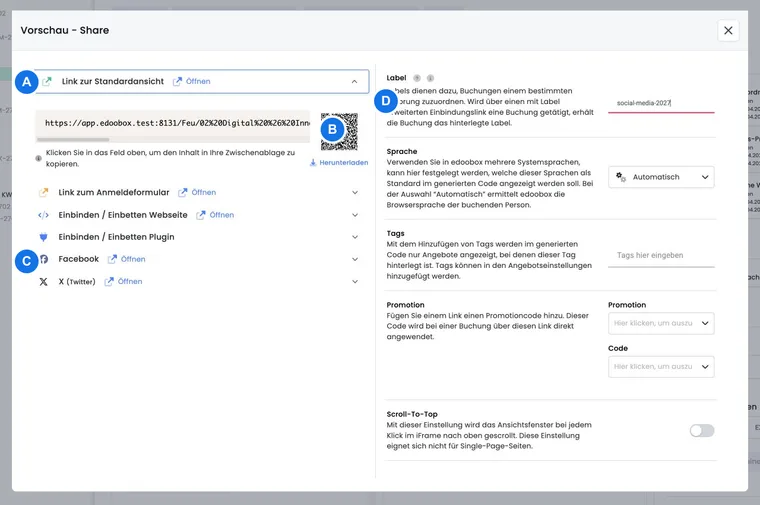Click the X (Twitter) logo icon
The image size is (760, 505).
pos(44,282)
